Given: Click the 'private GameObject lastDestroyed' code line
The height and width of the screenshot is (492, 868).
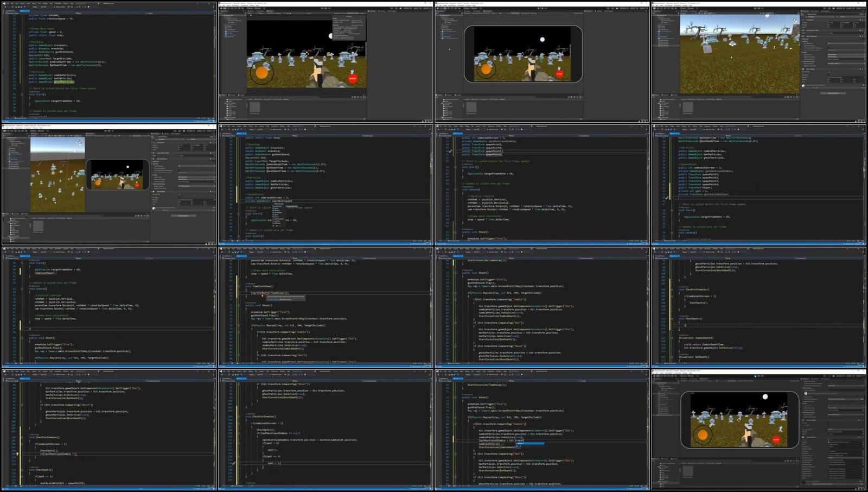Looking at the screenshot, I should tap(269, 201).
